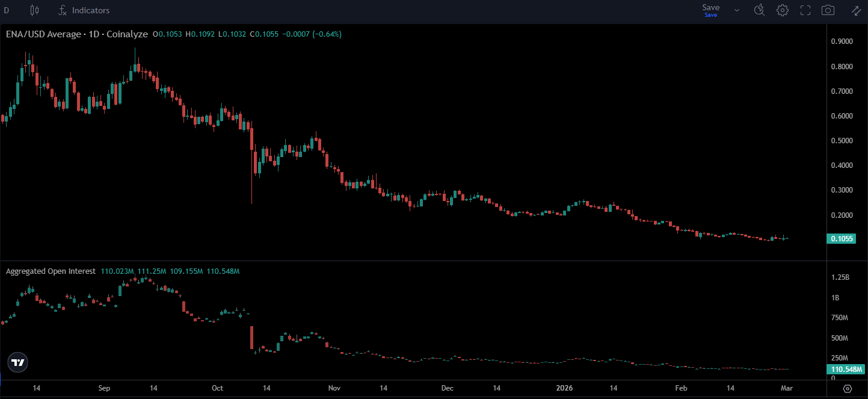
Task: Open the Indicators dialog
Action: click(x=84, y=10)
